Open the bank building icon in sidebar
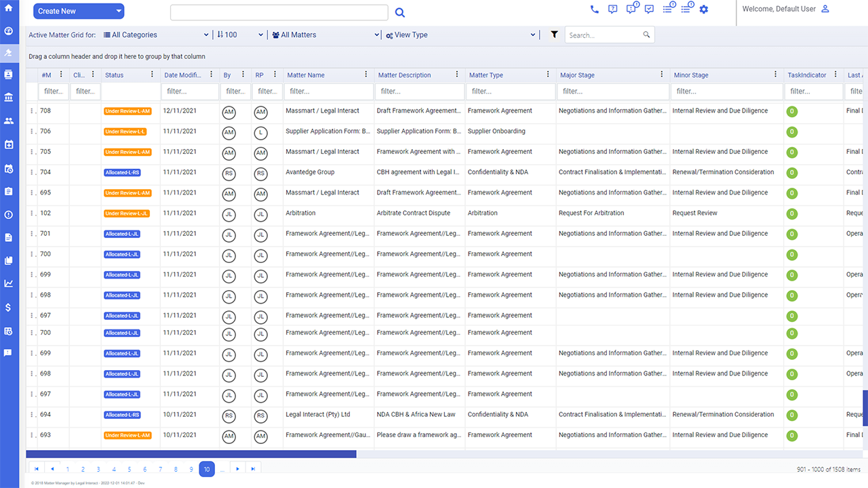Viewport: 868px width, 488px height. pos(9,98)
